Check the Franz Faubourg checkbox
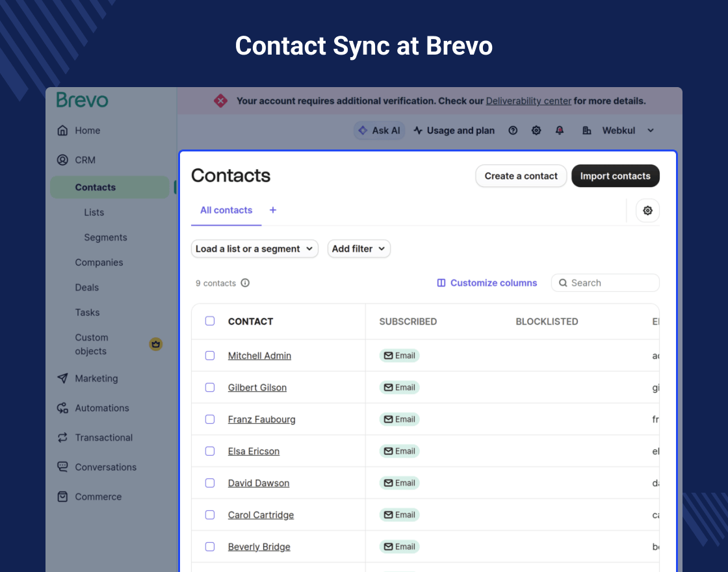 pyautogui.click(x=210, y=419)
